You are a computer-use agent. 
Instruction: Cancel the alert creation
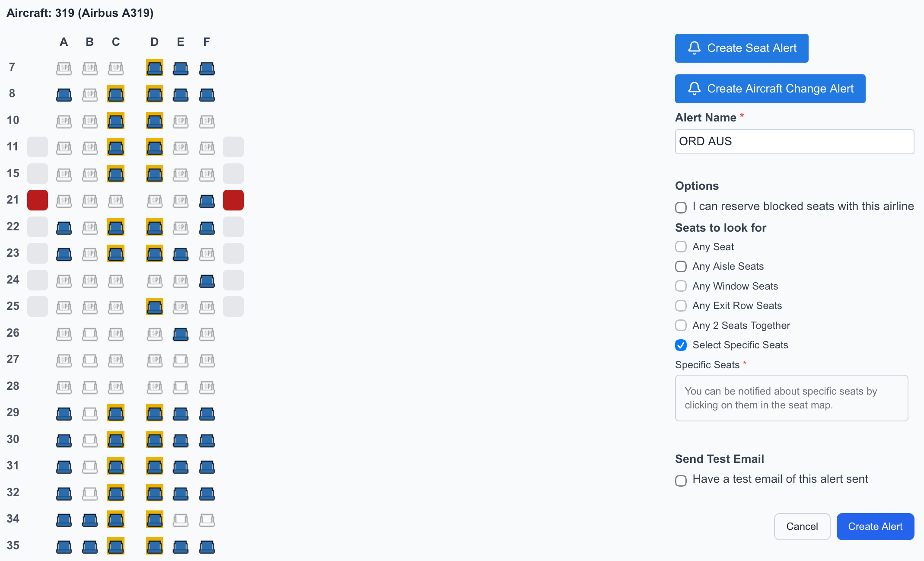coord(802,526)
